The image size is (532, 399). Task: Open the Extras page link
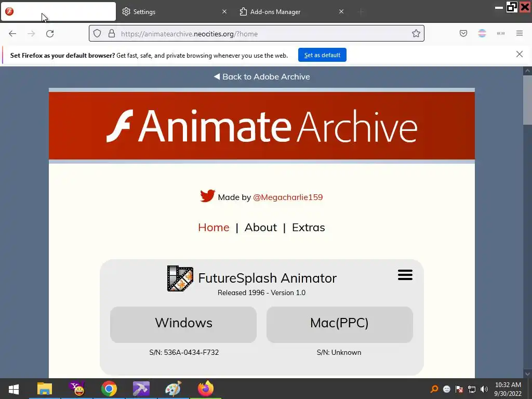point(309,228)
